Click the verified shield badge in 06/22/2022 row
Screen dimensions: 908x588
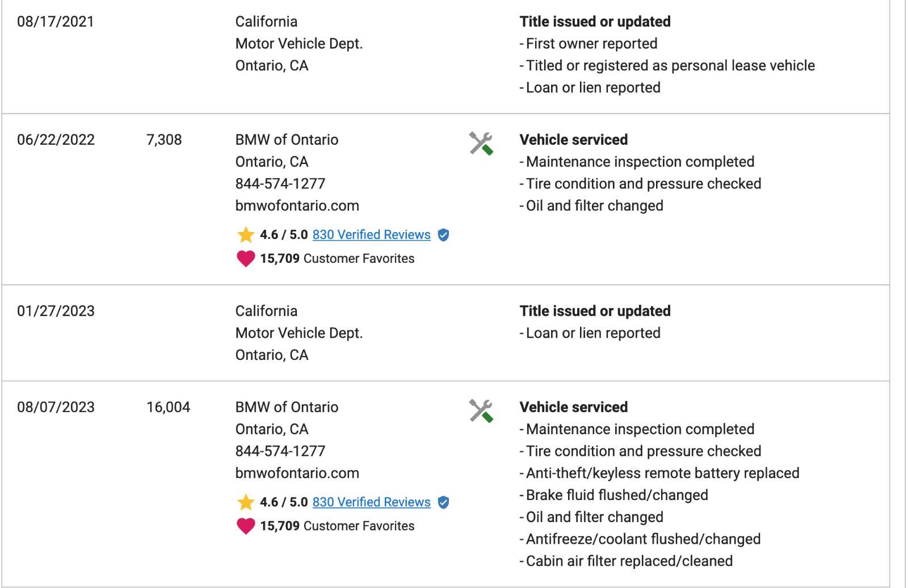444,235
